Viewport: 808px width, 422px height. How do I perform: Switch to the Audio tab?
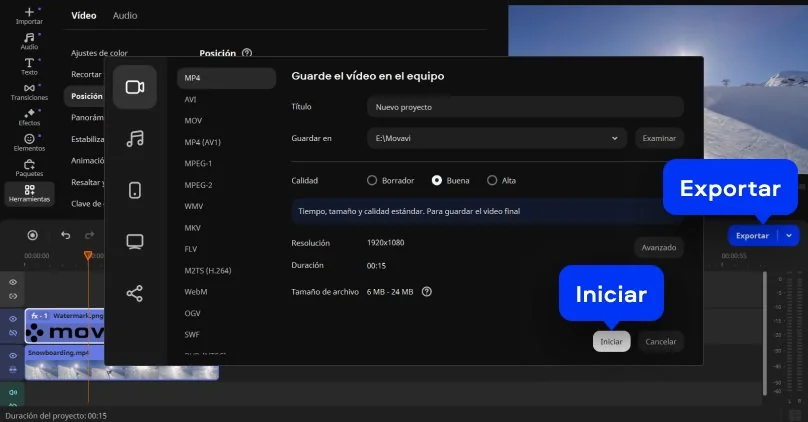(125, 16)
